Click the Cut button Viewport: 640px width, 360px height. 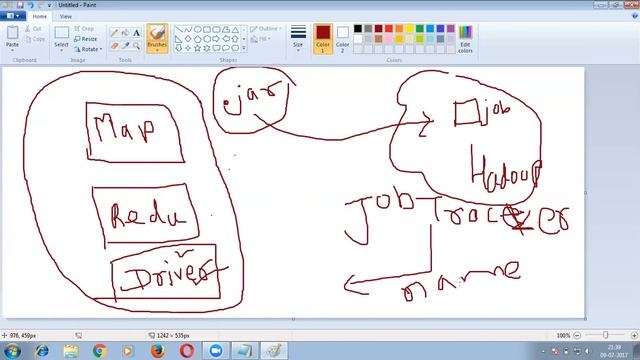[33, 29]
